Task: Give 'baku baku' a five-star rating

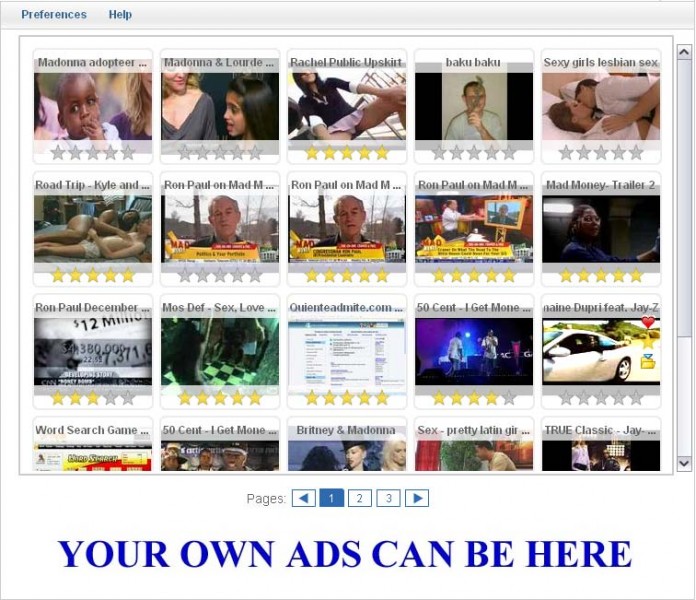Action: tap(509, 153)
